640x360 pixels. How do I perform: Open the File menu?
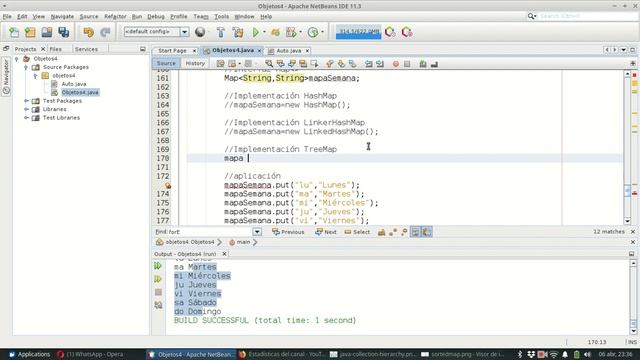click(x=7, y=16)
